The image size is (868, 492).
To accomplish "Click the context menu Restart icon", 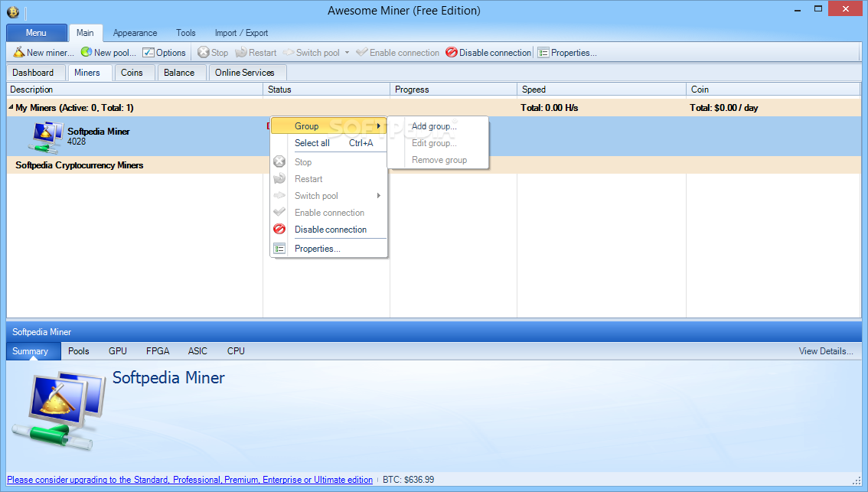I will (x=279, y=178).
